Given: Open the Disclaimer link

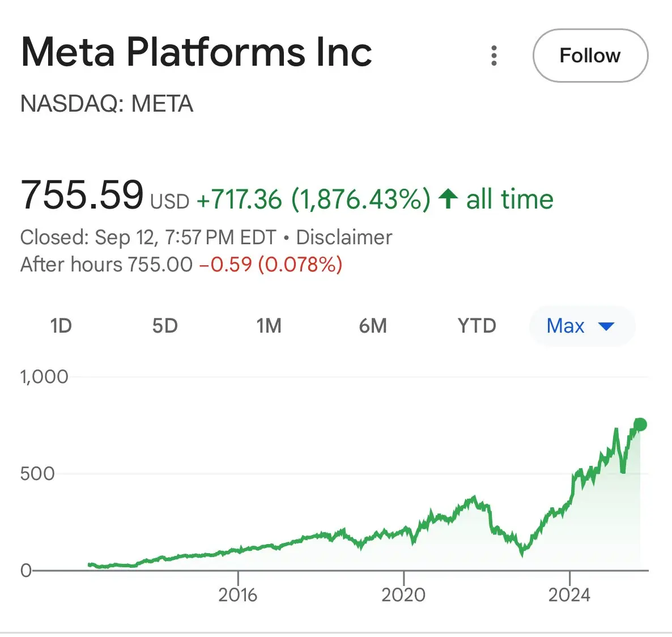Looking at the screenshot, I should coord(344,237).
